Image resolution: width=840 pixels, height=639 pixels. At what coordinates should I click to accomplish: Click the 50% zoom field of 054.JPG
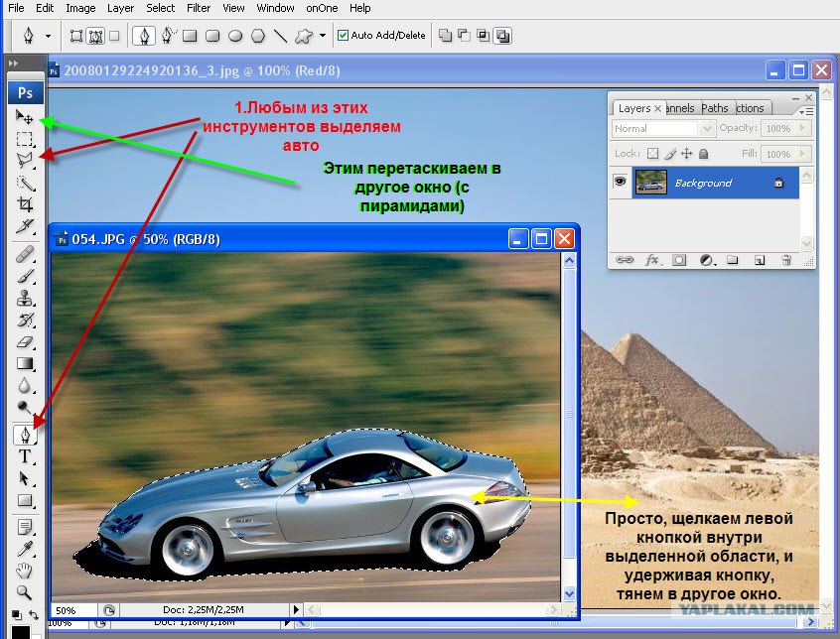(x=72, y=610)
